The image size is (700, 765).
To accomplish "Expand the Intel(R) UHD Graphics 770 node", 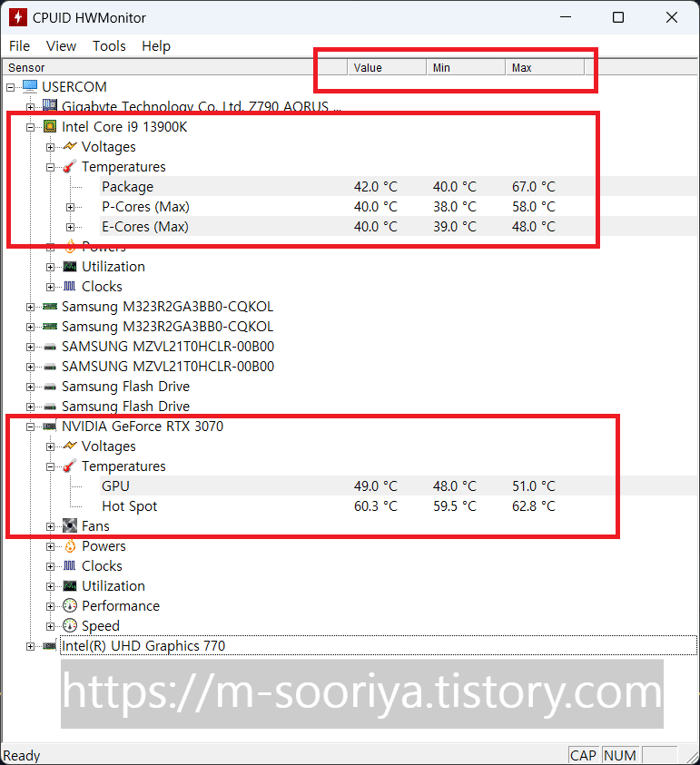I will click(30, 647).
